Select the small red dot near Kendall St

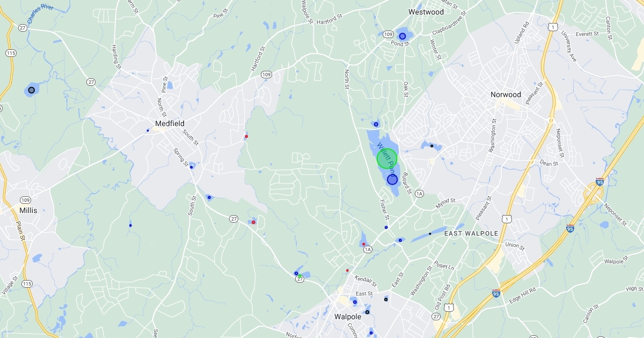(x=347, y=270)
